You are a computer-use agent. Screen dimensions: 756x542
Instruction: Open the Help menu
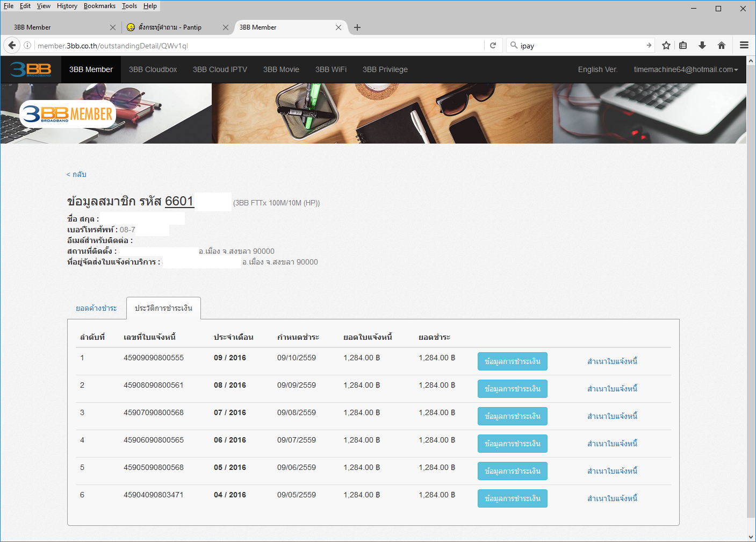tap(150, 6)
